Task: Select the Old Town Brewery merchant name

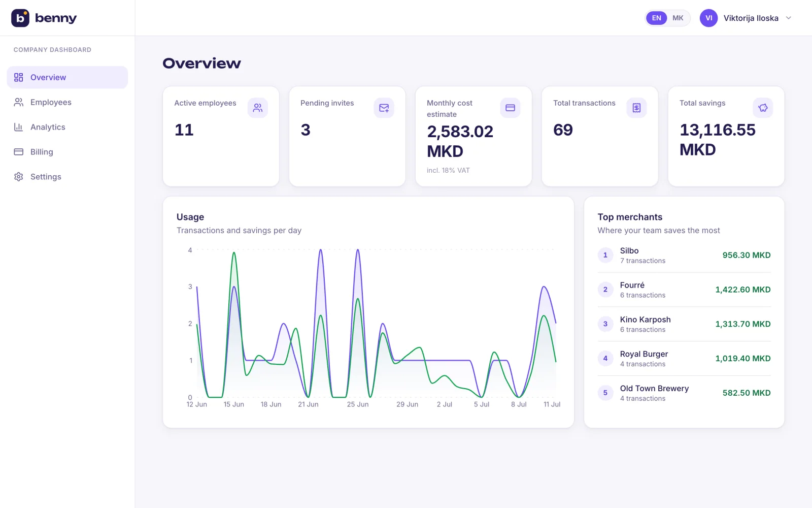Action: pos(654,389)
